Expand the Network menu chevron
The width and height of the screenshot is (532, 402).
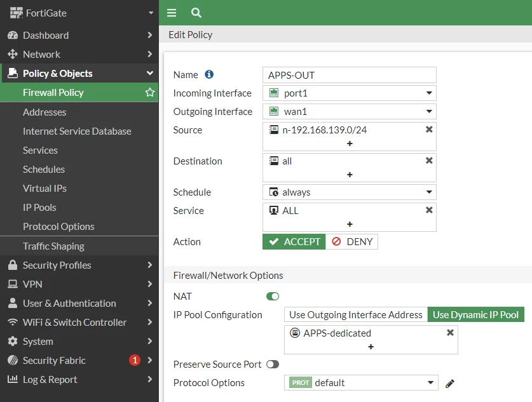pos(150,54)
